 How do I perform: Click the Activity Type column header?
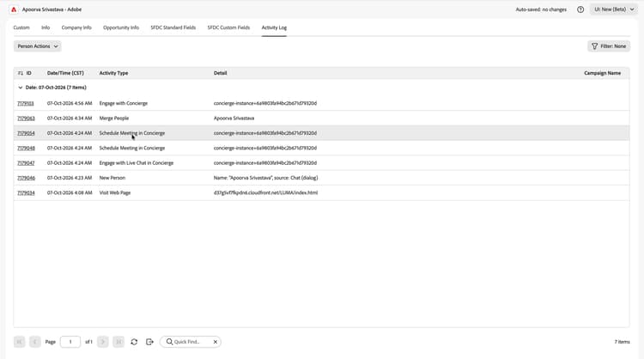[113, 73]
